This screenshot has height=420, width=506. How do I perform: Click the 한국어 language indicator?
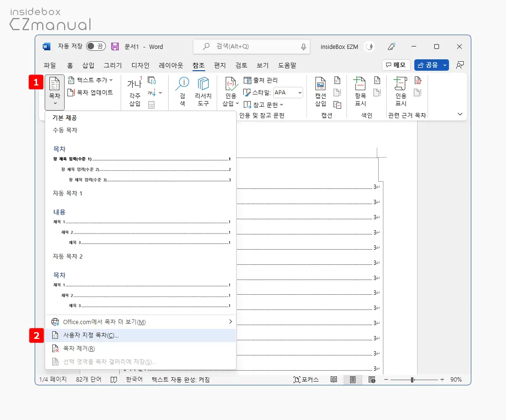point(134,379)
